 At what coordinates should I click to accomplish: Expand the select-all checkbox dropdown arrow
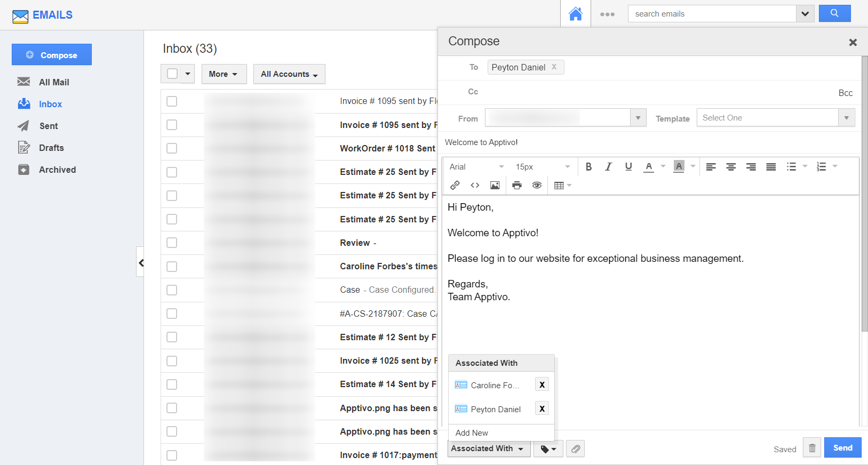[188, 74]
